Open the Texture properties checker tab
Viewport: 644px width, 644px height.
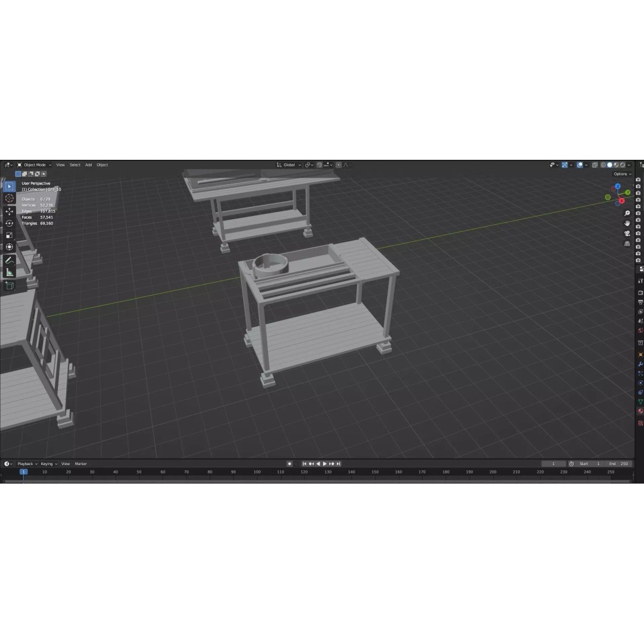640,423
